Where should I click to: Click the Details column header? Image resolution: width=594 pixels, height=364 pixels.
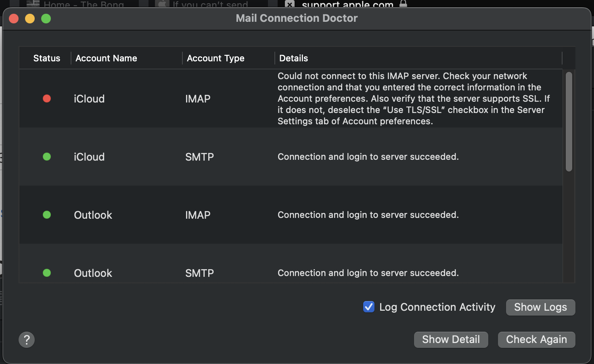[x=293, y=58]
